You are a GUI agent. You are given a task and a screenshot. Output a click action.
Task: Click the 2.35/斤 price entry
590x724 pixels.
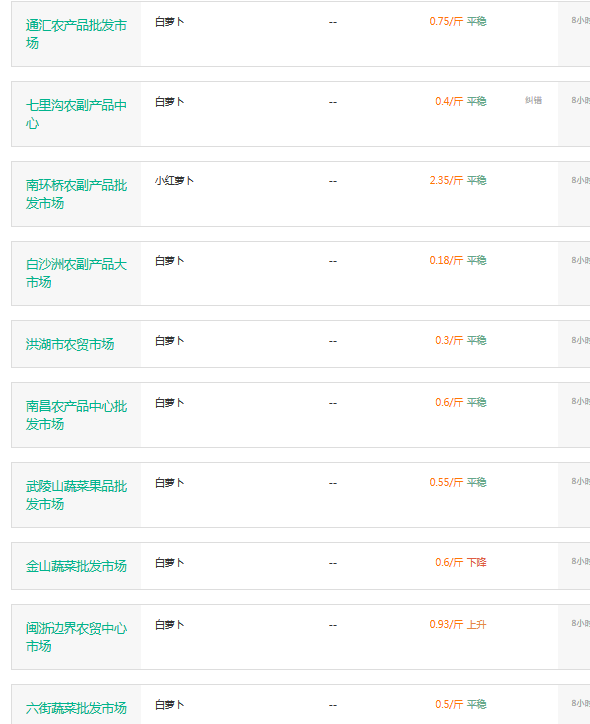click(x=446, y=181)
